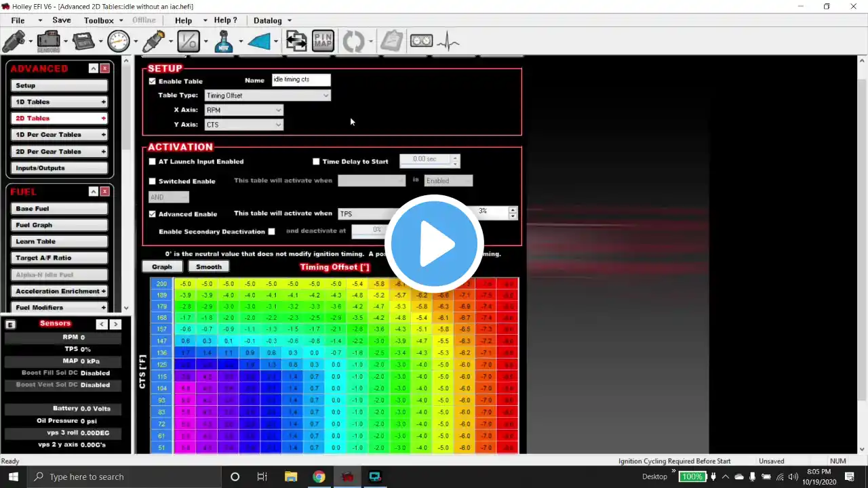Open the Y Axis CTS dropdown
The height and width of the screenshot is (488, 868).
(x=244, y=125)
